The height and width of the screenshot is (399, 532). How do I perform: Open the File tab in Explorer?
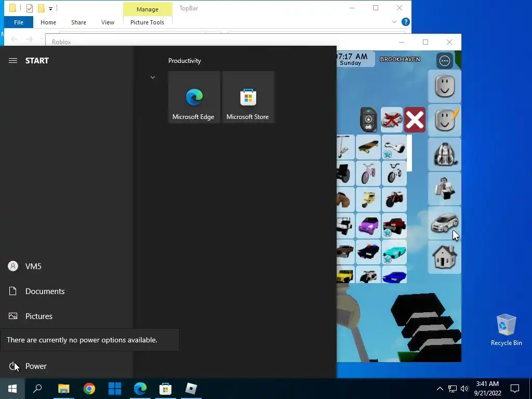click(19, 22)
